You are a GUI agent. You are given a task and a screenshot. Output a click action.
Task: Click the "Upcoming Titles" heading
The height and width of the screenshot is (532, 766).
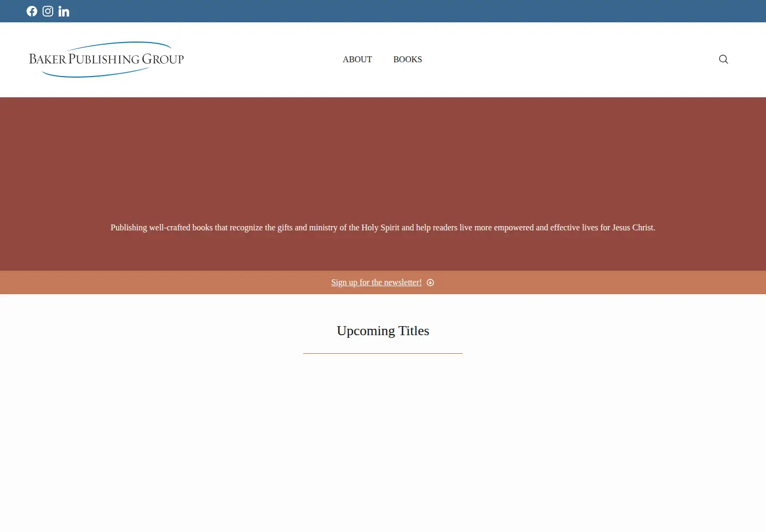(x=383, y=331)
